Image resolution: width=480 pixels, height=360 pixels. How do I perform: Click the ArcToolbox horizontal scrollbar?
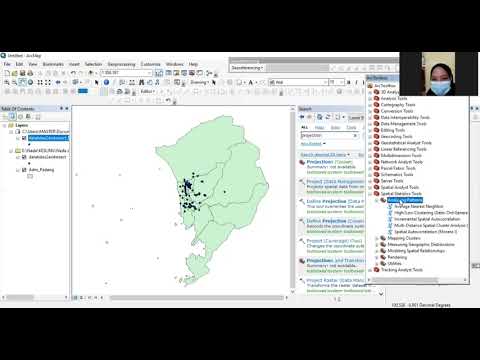405,280
